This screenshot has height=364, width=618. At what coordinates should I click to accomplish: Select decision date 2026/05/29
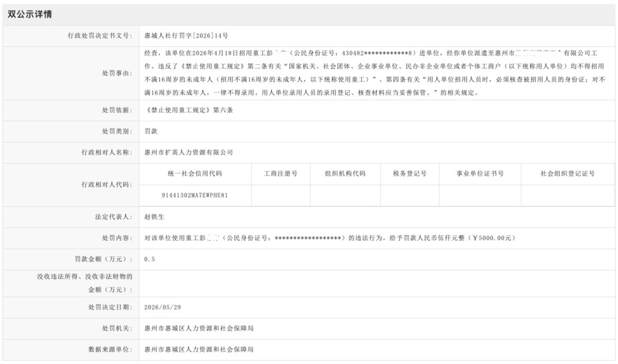(162, 308)
